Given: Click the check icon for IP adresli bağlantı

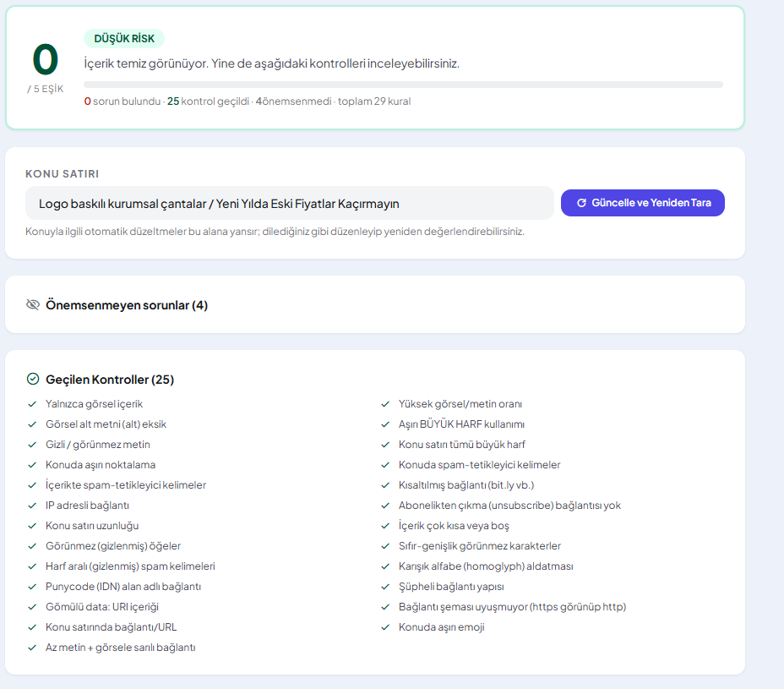Looking at the screenshot, I should coord(32,506).
